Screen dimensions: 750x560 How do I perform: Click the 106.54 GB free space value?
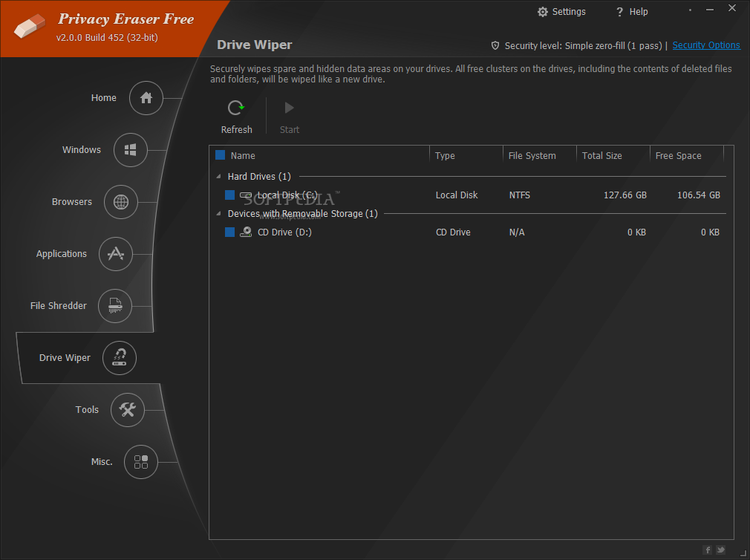698,195
